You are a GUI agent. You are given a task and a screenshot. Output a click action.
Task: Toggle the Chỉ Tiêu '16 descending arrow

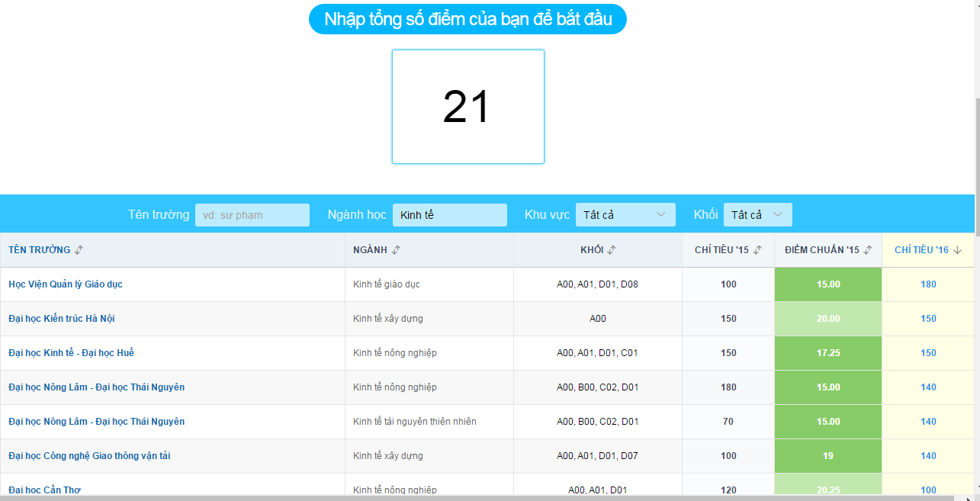point(957,250)
